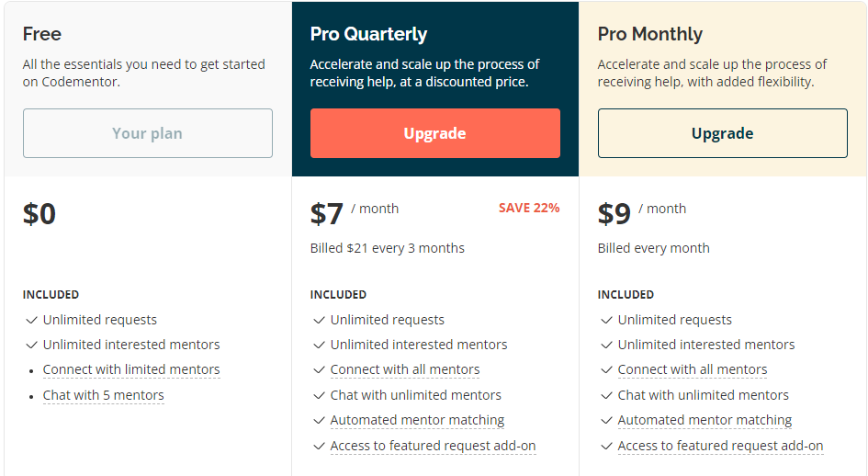868x476 pixels.
Task: Click the disabled Your plan button
Action: 148,133
